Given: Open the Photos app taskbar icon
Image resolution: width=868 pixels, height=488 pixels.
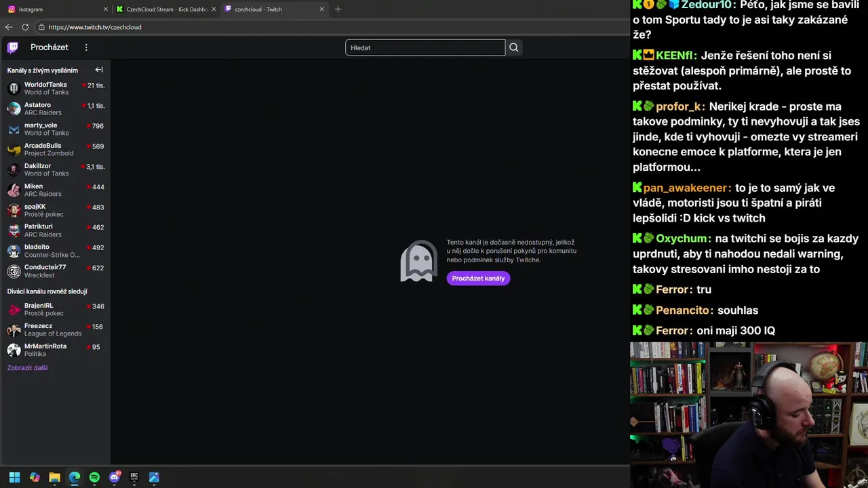Looking at the screenshot, I should (154, 477).
